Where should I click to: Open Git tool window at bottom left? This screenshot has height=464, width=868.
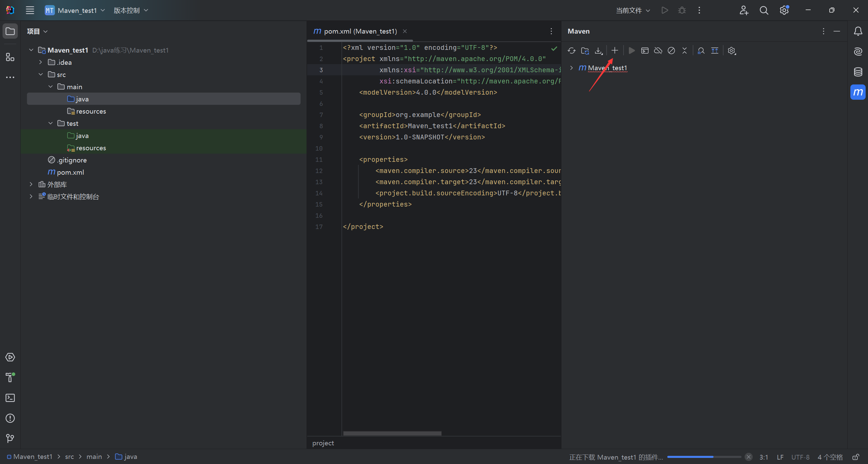pos(10,439)
